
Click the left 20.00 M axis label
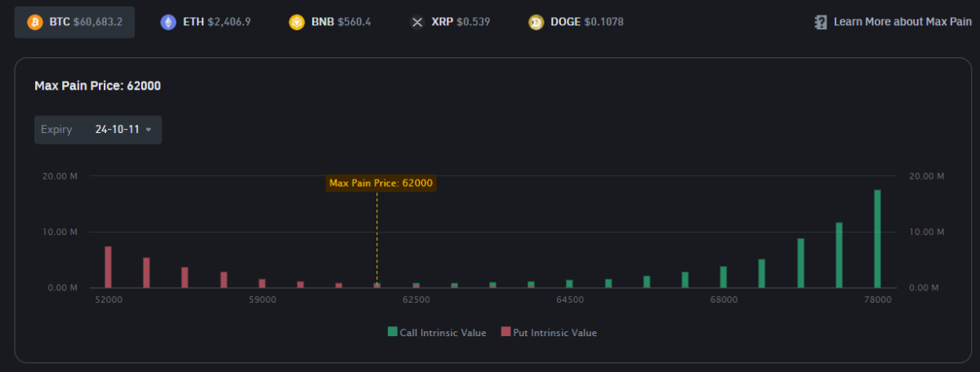[x=60, y=176]
